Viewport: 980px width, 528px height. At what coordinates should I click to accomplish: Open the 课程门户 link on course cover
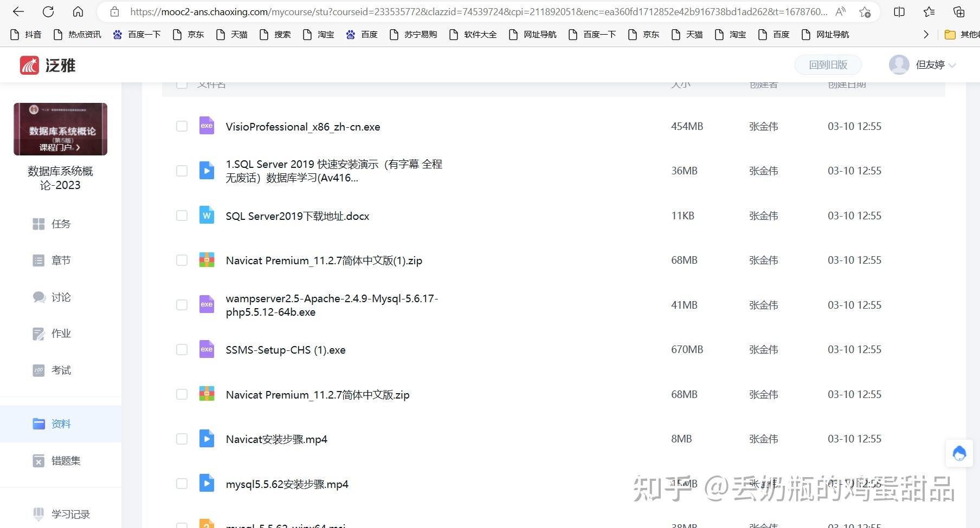60,147
